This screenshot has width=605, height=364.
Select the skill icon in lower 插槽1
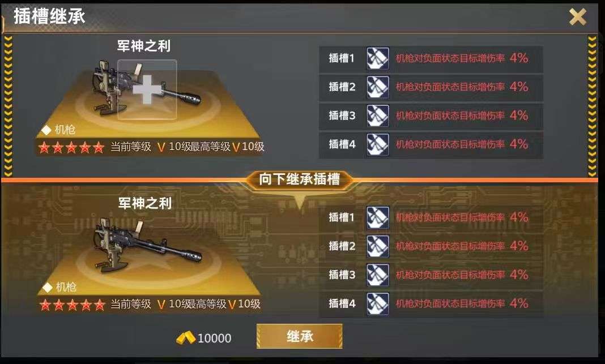click(x=377, y=217)
